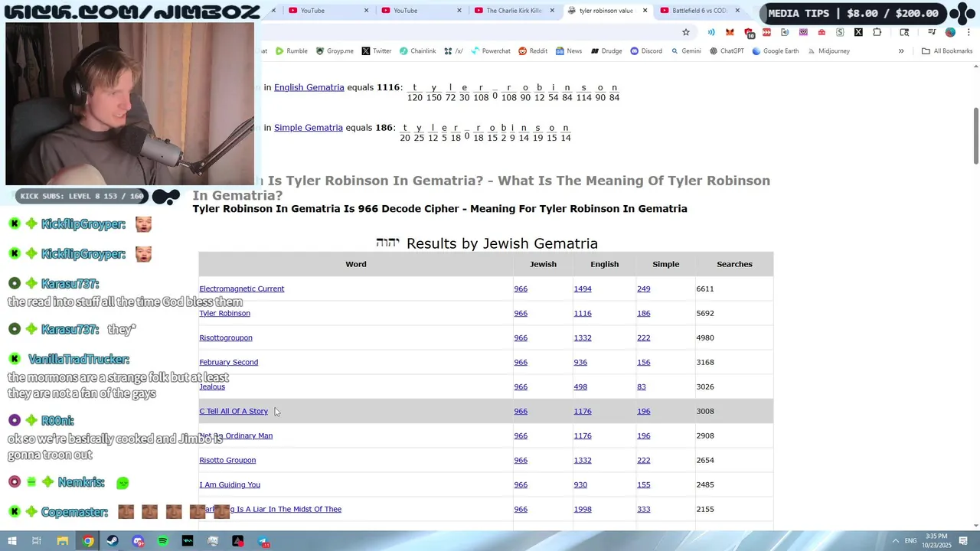Open Telegram from the taskbar

coord(263,541)
